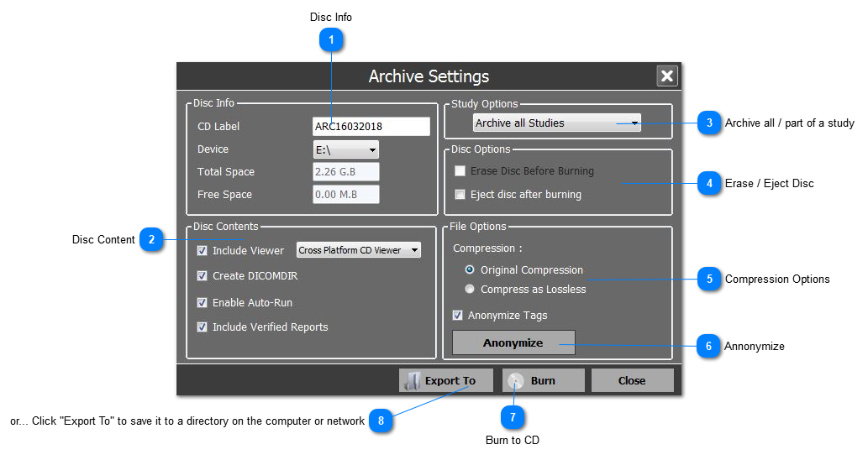Click the 'Archive Settings' title text
Viewport: 868px width, 460px height.
tap(429, 76)
